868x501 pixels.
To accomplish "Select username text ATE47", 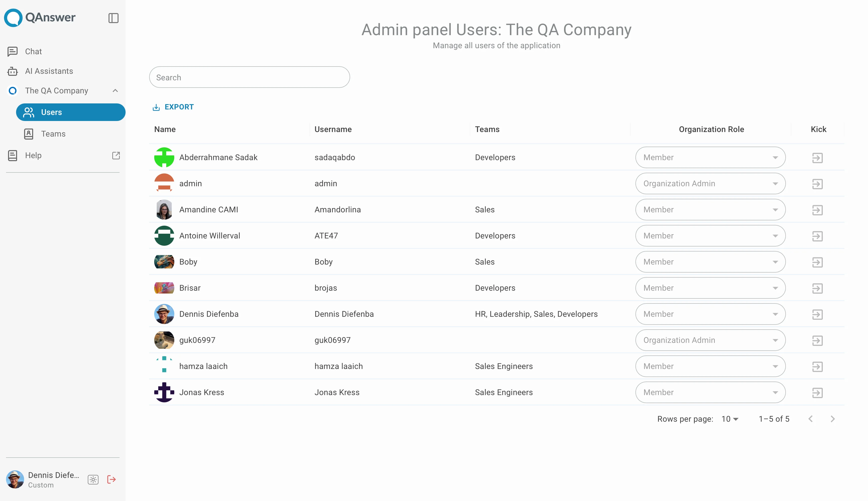I will (326, 236).
